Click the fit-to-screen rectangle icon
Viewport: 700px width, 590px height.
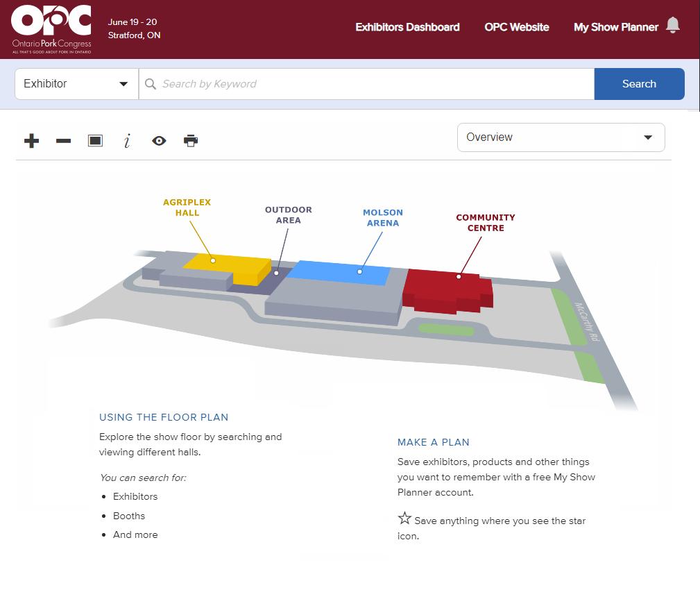coord(95,141)
